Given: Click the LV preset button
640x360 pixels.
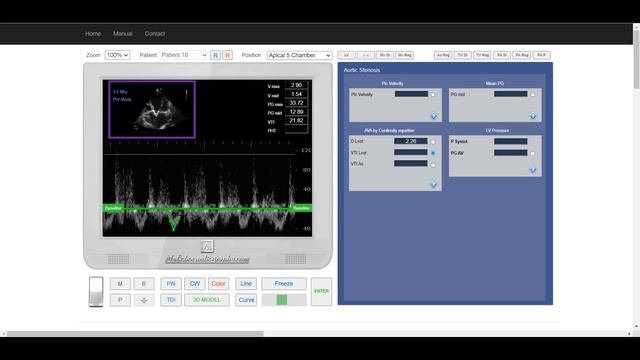Looking at the screenshot, I should pyautogui.click(x=346, y=55).
